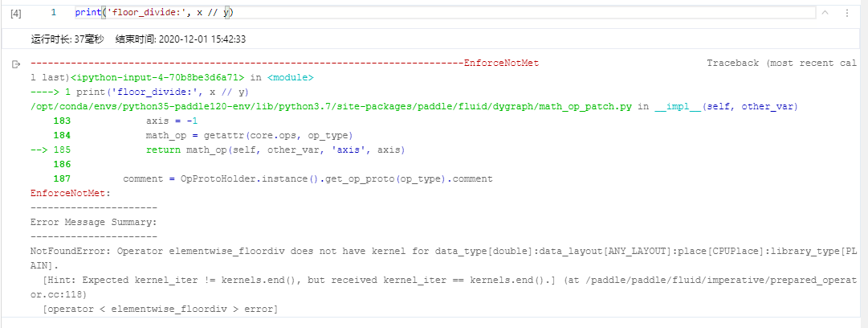Image resolution: width=868 pixels, height=328 pixels.
Task: Click the red EnforceNotMet header in the traceback
Action: 502,64
